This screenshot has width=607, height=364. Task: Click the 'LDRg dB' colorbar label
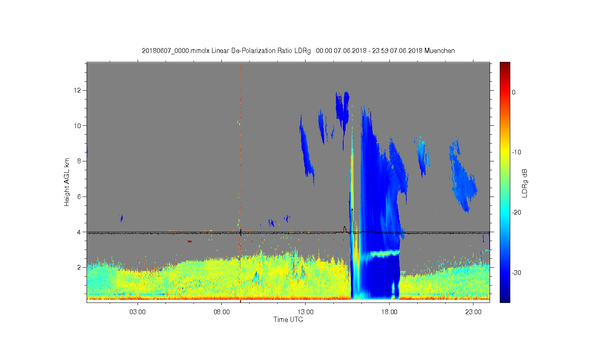click(x=525, y=183)
